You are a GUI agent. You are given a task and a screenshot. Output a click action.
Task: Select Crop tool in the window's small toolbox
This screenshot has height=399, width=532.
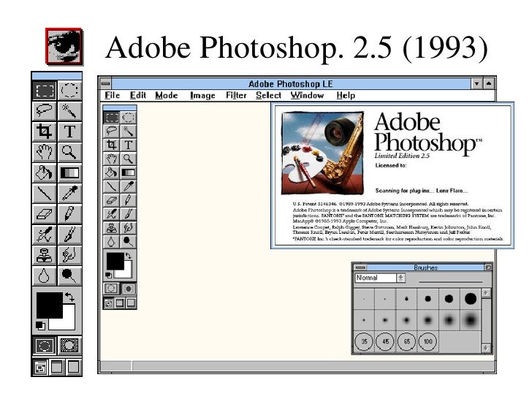pyautogui.click(x=111, y=145)
